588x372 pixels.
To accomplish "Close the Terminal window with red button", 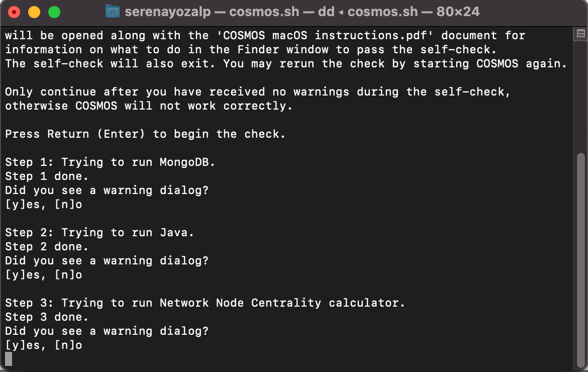I will pyautogui.click(x=14, y=12).
